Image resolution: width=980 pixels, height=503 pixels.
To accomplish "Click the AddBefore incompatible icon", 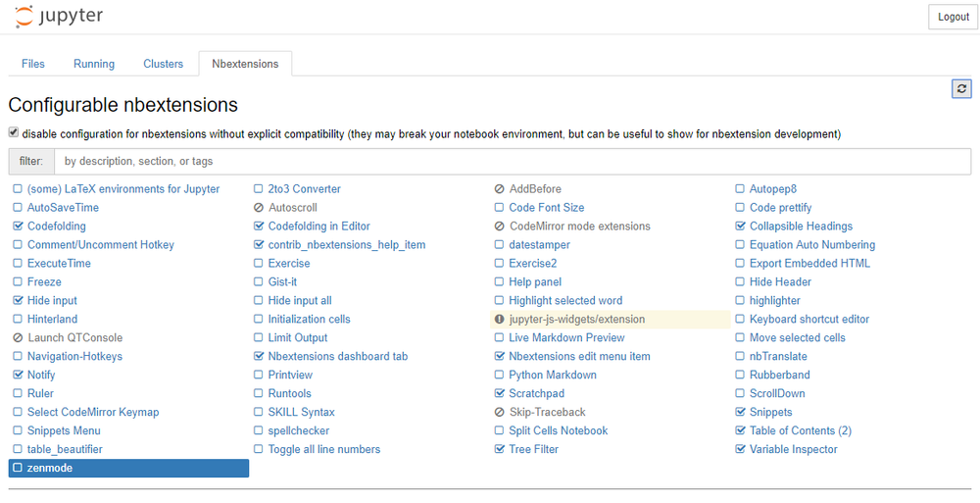I will 500,189.
